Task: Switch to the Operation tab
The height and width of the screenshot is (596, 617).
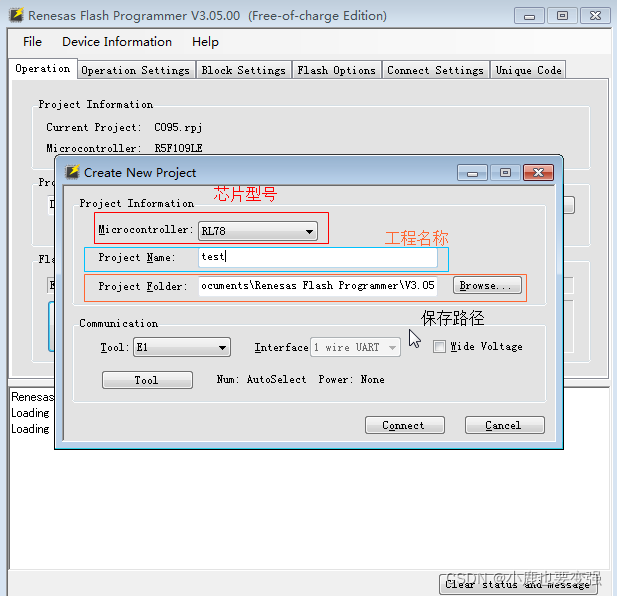Action: pos(43,68)
